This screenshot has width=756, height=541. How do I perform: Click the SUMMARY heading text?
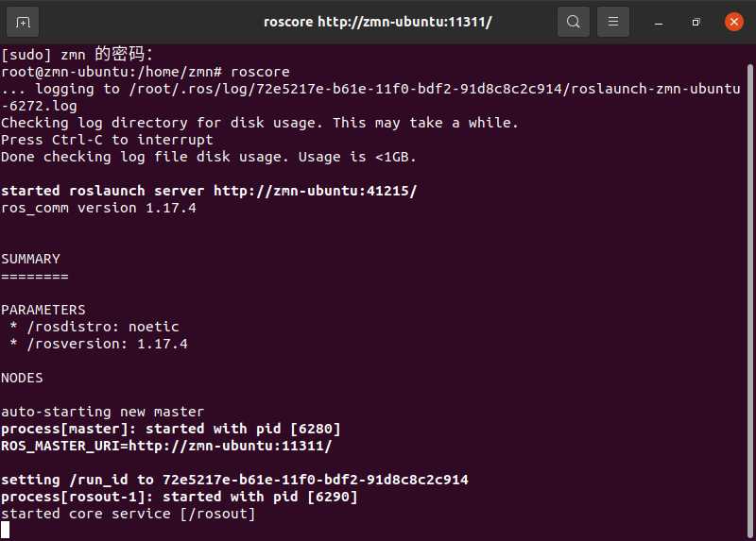click(x=31, y=259)
